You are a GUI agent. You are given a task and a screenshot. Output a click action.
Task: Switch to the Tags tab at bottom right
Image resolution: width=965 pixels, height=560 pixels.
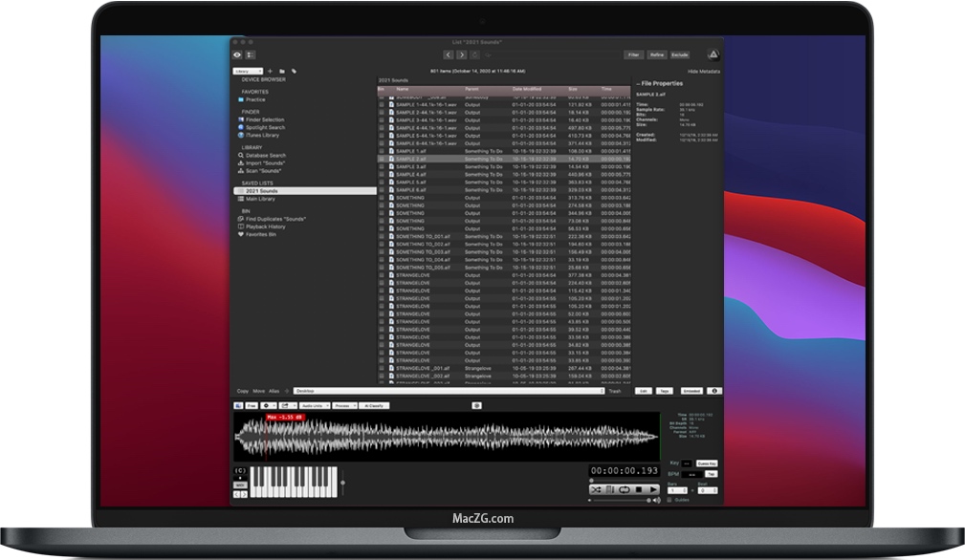click(665, 391)
